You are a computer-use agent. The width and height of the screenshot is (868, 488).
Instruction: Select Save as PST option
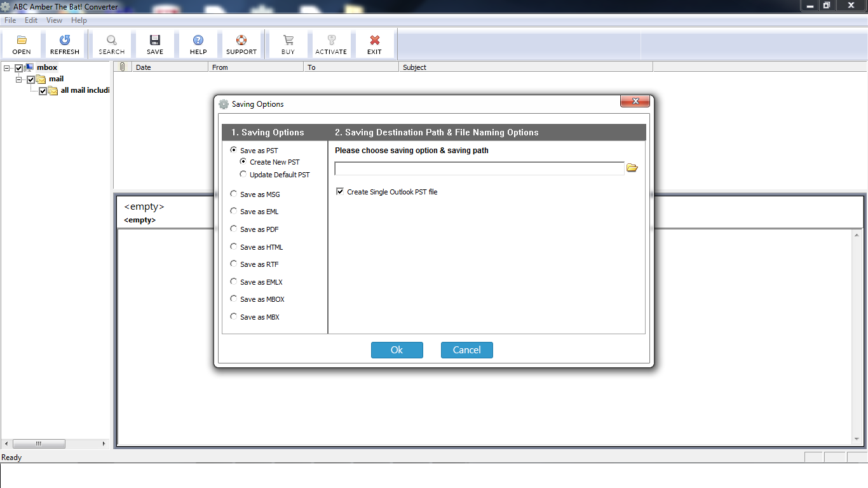pos(234,151)
